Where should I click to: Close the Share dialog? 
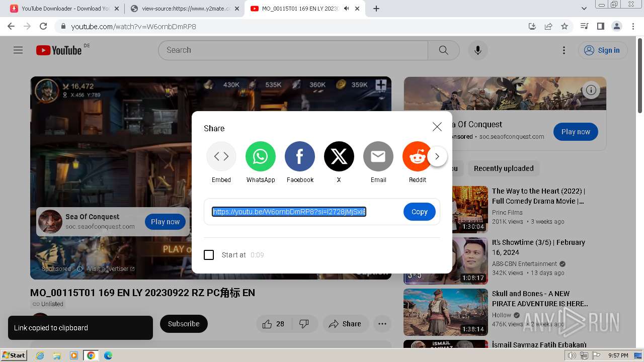[x=437, y=127]
